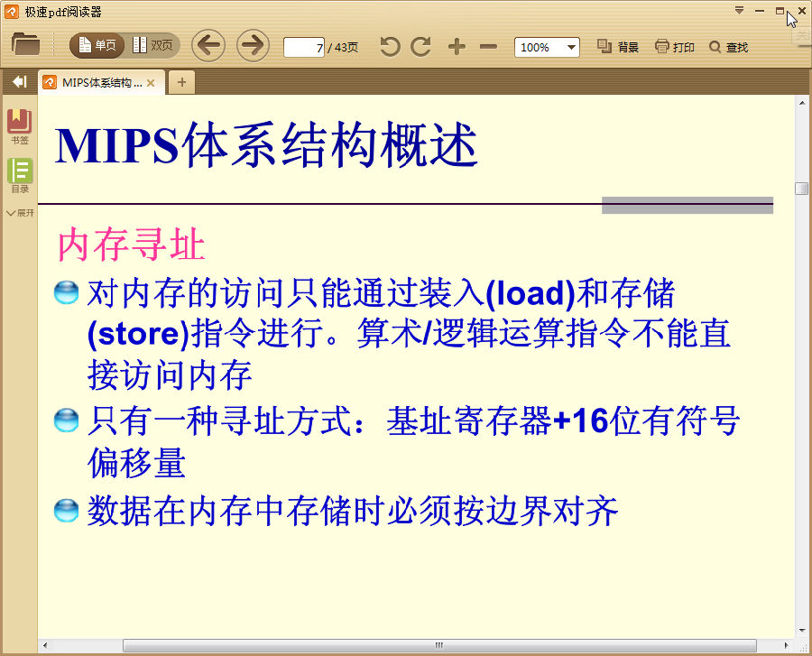Click the vertical scrollbar up arrow
The image size is (812, 656).
tap(802, 103)
